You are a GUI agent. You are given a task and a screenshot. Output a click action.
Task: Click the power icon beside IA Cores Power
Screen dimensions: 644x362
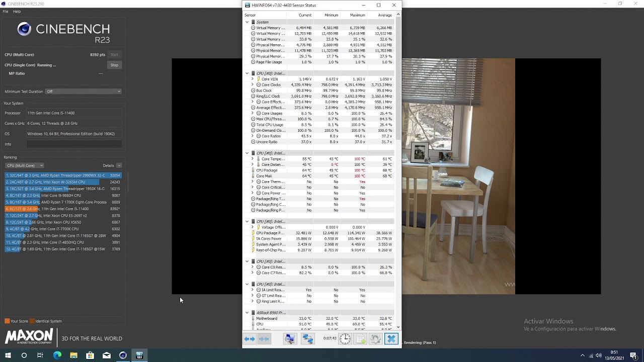(x=253, y=239)
